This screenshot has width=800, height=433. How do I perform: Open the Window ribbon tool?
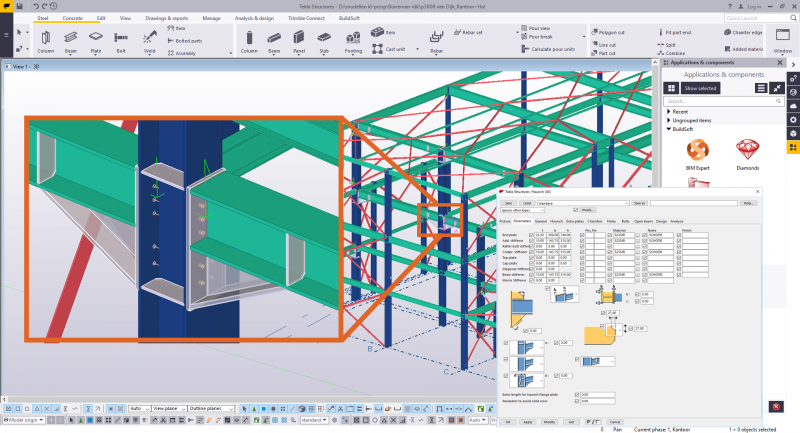coord(783,41)
